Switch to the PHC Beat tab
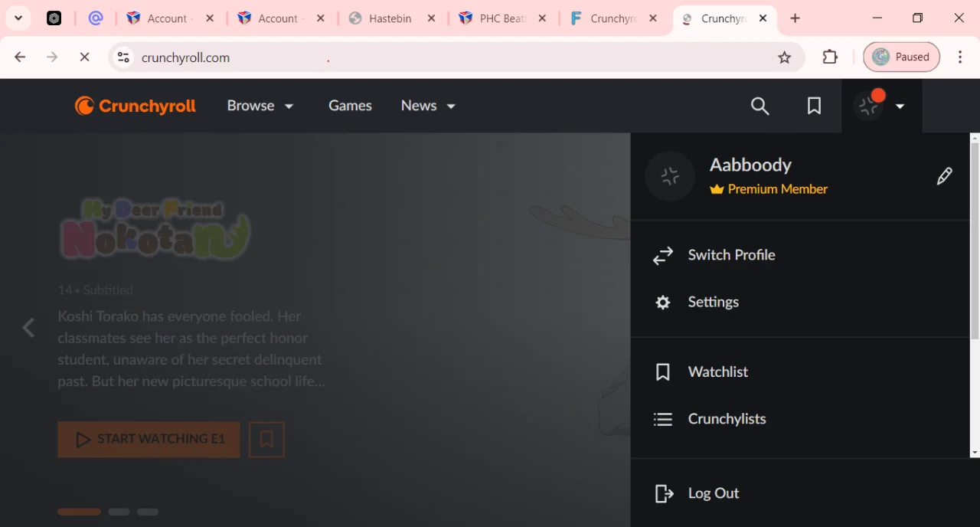The image size is (980, 527). (501, 18)
